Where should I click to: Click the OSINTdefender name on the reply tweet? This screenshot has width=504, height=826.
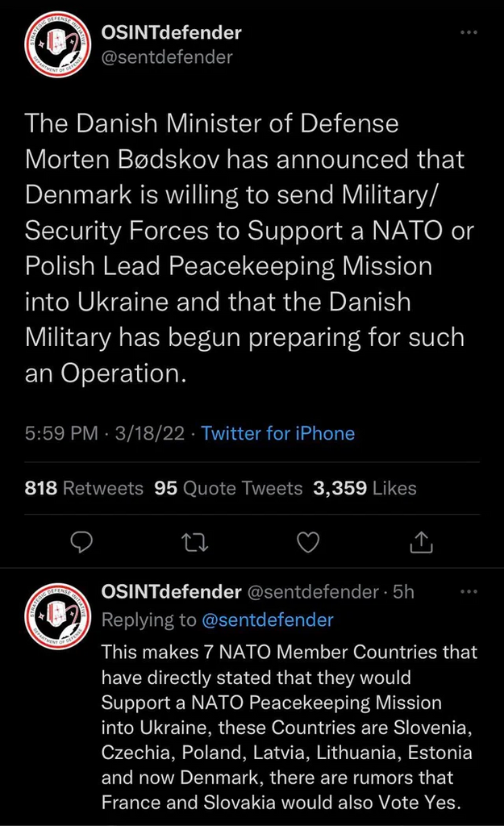click(172, 592)
